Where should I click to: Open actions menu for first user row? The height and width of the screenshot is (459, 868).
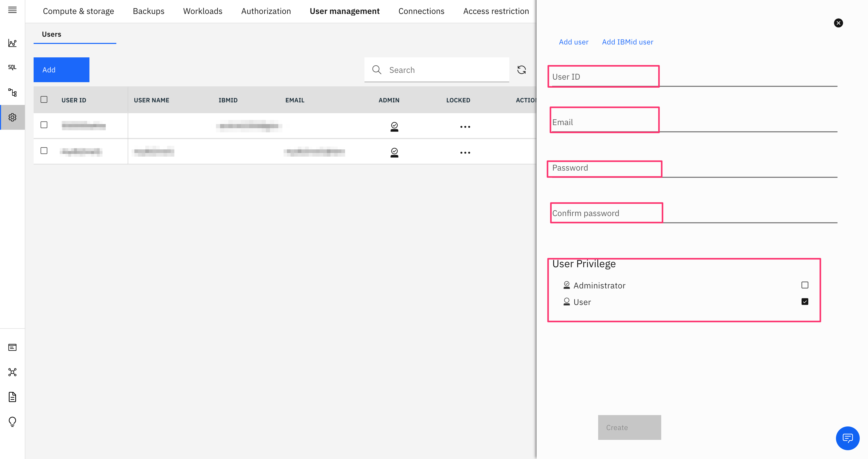[x=465, y=127]
